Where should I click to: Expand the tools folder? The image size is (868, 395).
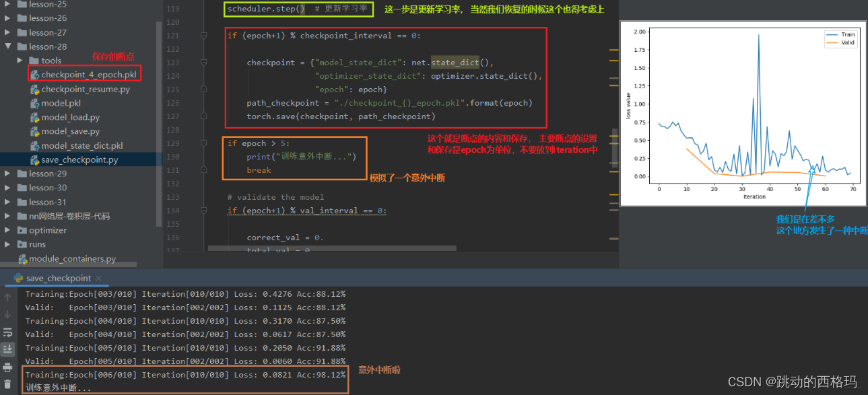pos(21,61)
